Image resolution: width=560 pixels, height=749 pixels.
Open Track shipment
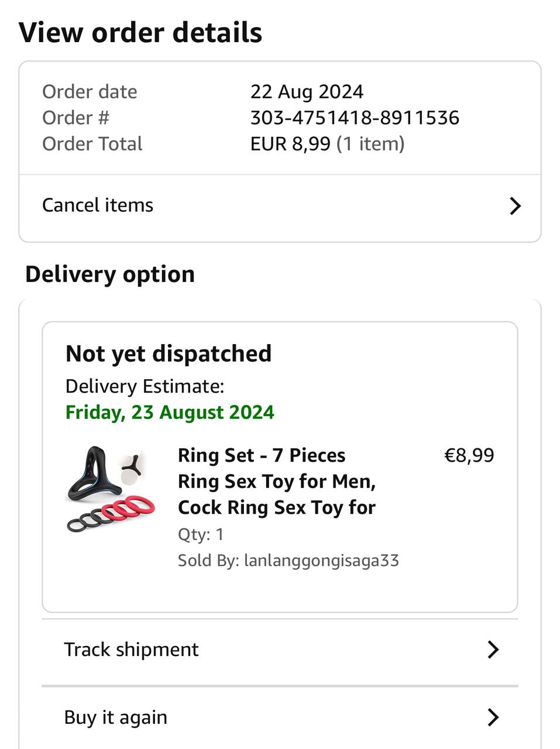click(132, 650)
